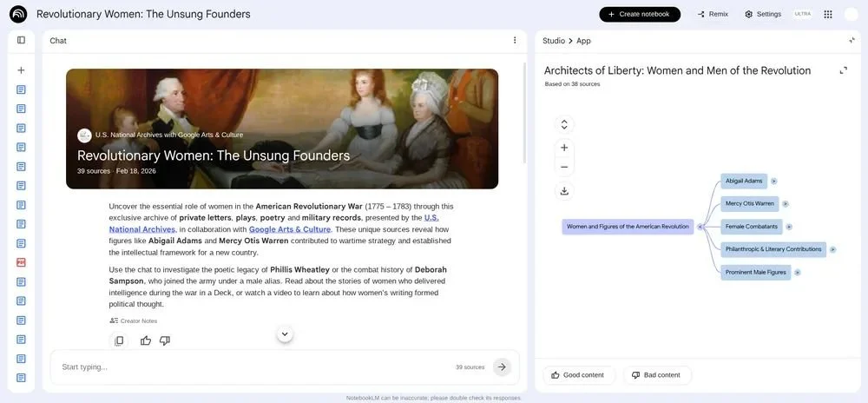
Task: Click the notebook banner painting image
Action: (x=282, y=129)
